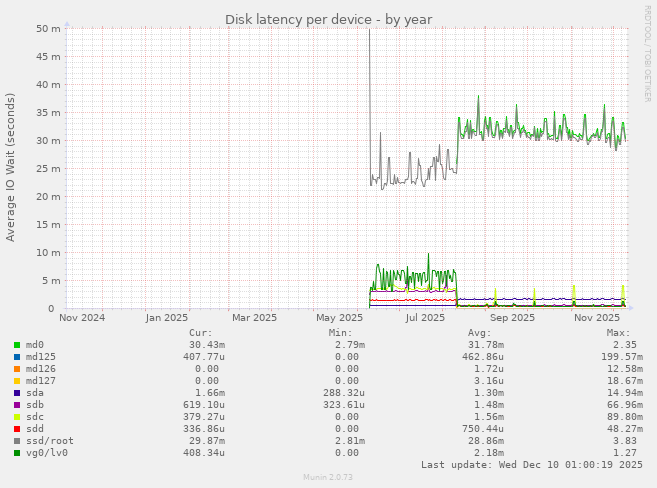Select the md125 legend label
The image size is (657, 488).
coord(41,357)
